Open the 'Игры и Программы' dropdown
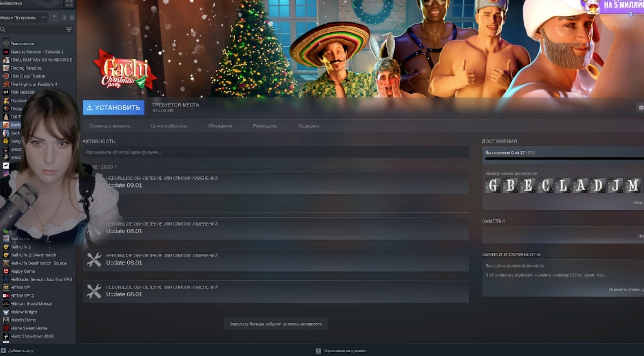Image resolution: width=644 pixels, height=356 pixels. (23, 18)
